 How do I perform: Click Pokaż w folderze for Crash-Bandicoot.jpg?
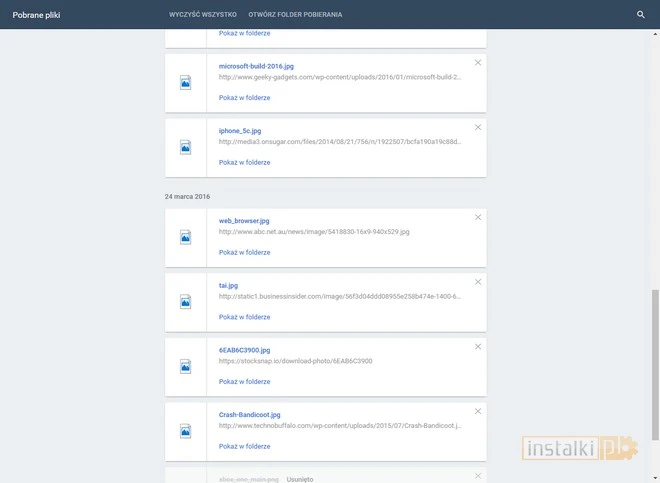[x=244, y=446]
